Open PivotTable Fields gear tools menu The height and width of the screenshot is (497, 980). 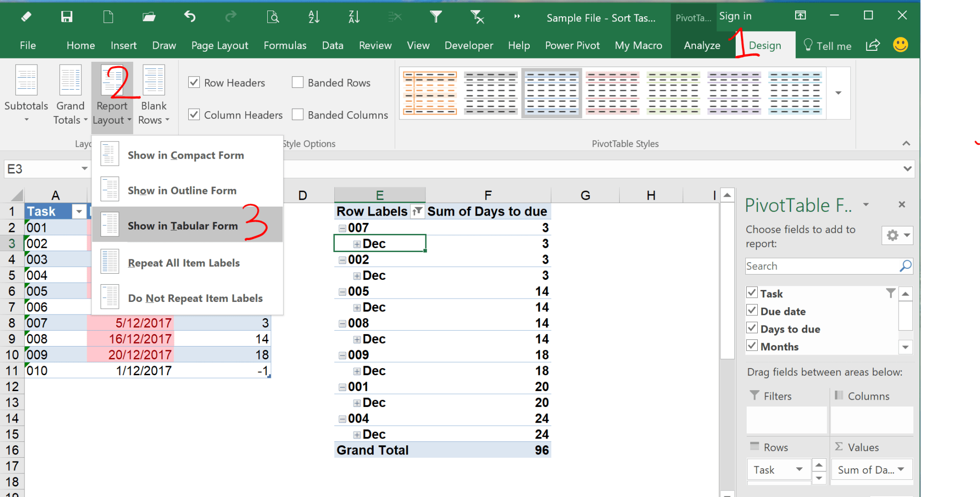897,235
